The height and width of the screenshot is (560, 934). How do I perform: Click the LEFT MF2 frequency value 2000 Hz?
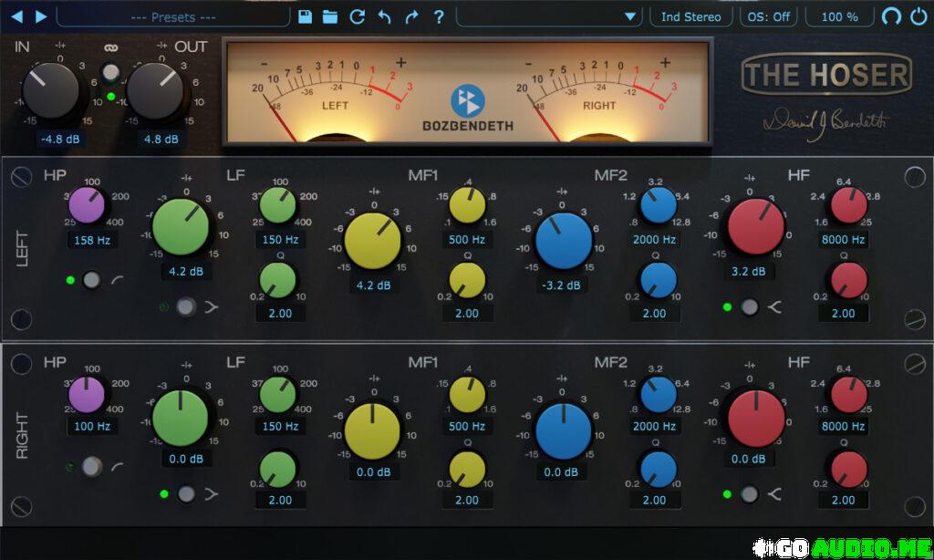coord(654,240)
